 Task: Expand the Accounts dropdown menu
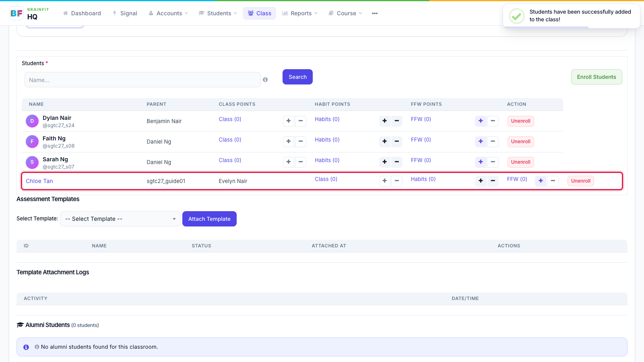click(168, 13)
